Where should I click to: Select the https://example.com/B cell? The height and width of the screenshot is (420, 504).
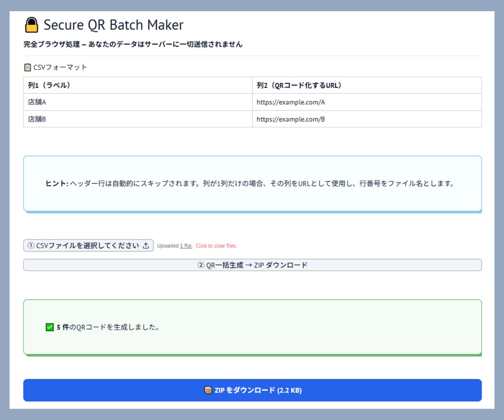[367, 119]
